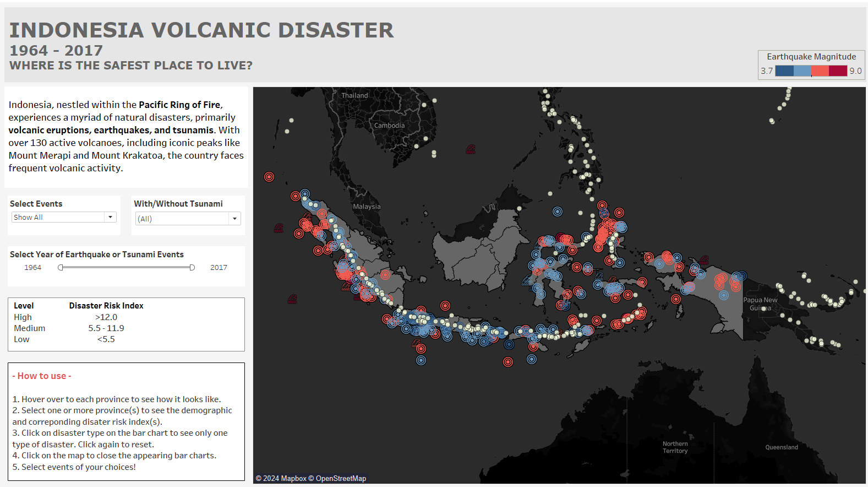
Task: Click the 'Malaysia' map label
Action: [x=367, y=207]
